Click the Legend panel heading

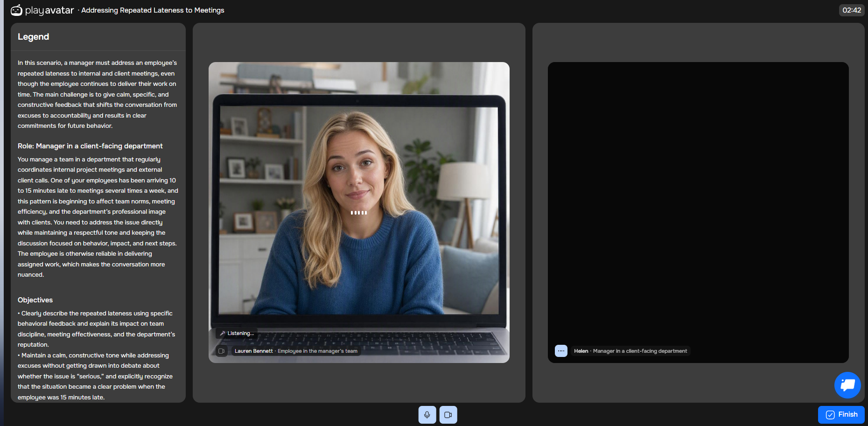click(x=33, y=37)
